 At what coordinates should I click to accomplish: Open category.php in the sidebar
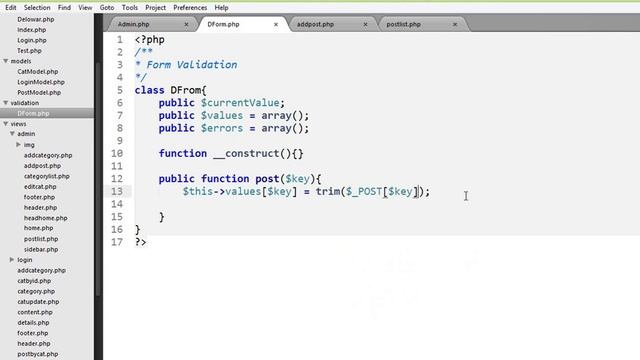(36, 291)
